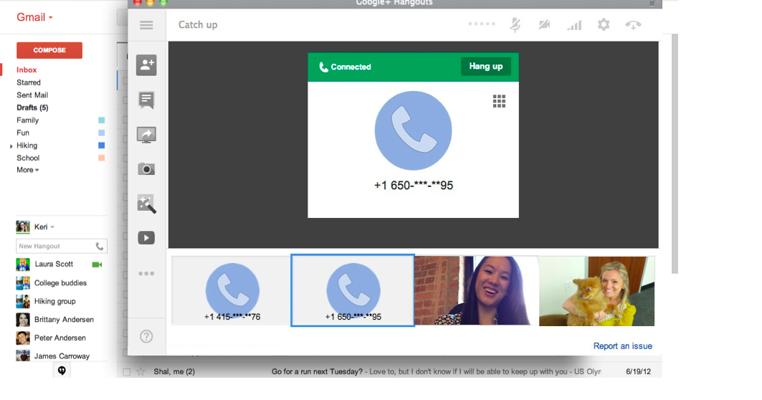Tick the checkbox for Shal, me email
This screenshot has width=762, height=400.
click(x=127, y=372)
